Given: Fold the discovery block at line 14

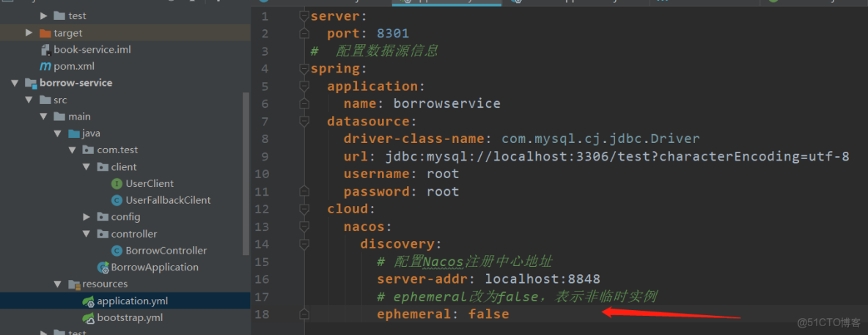Looking at the screenshot, I should pos(304,243).
